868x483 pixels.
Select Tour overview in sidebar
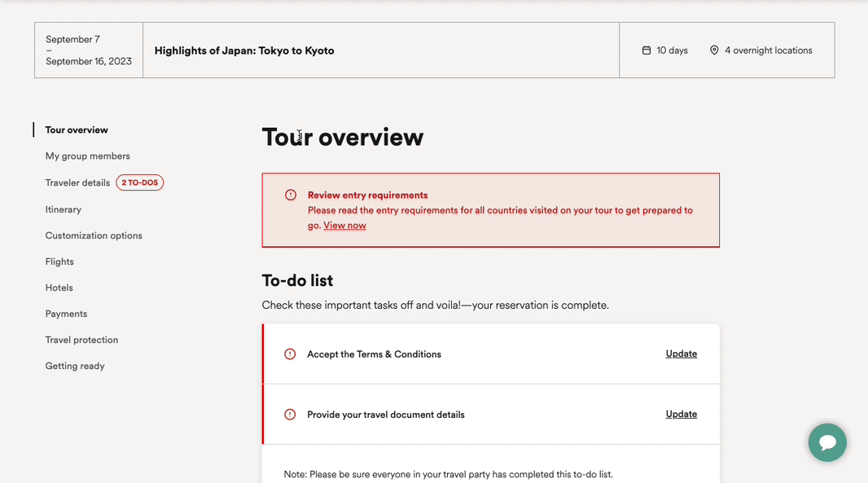tap(77, 130)
